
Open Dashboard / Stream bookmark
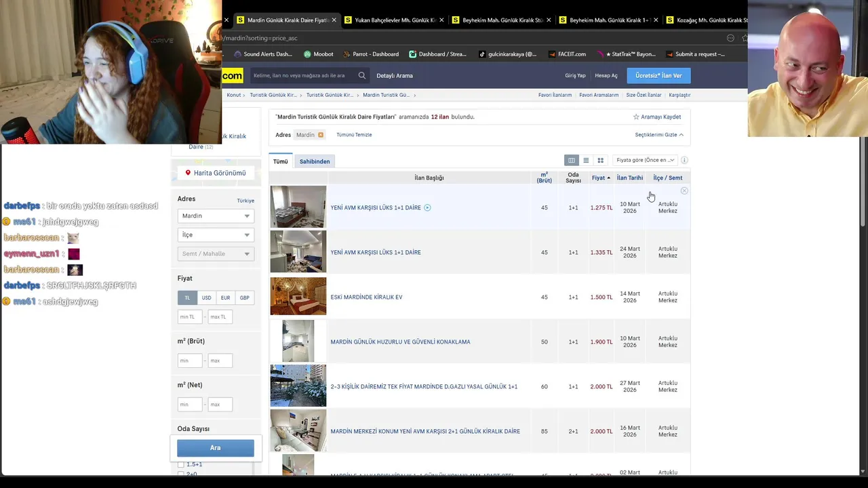(438, 54)
